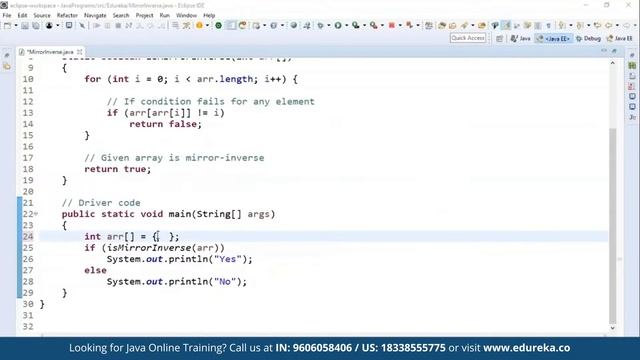Screen dimensions: 640x360
Task: Click the Resume debug toolbar icon
Action: (x=97, y=26)
